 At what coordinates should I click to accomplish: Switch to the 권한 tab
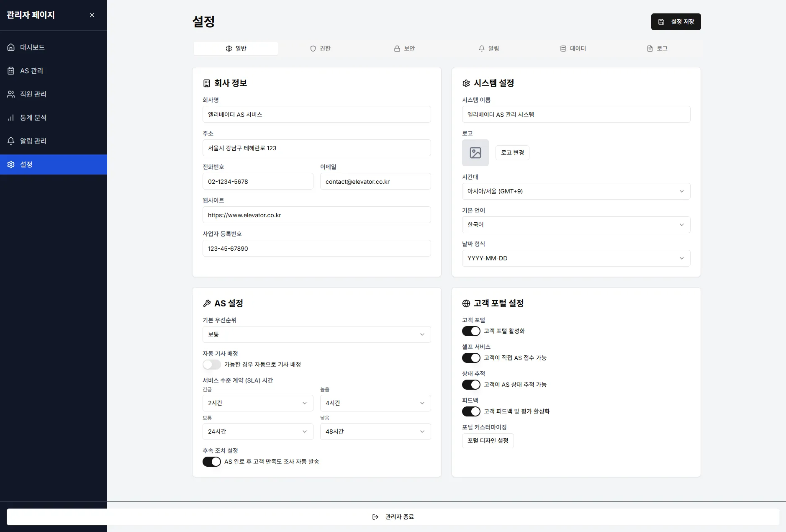(320, 49)
